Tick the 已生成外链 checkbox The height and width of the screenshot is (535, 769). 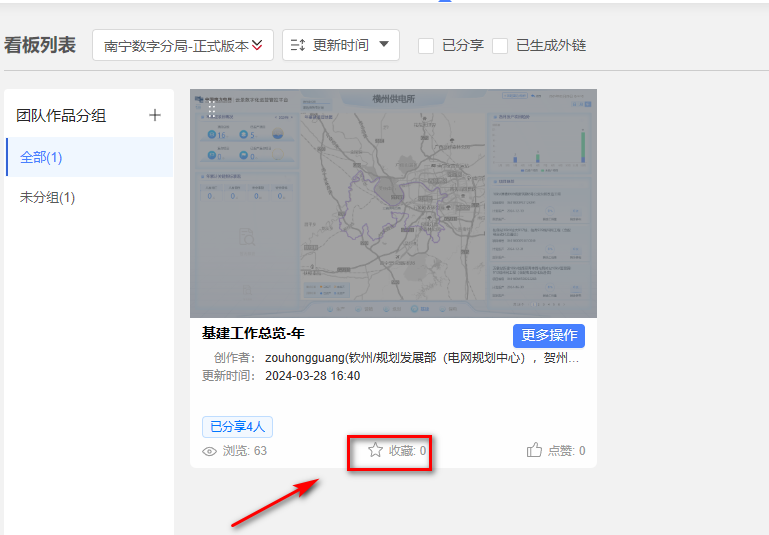500,45
